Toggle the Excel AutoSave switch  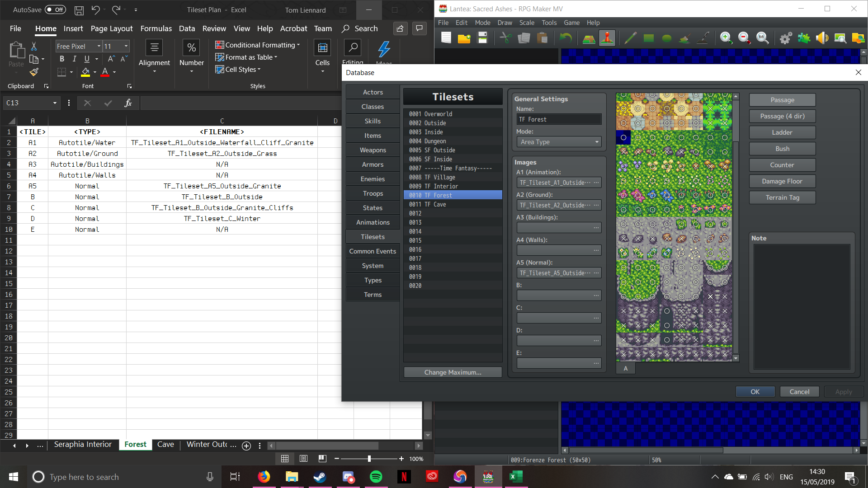tap(55, 9)
